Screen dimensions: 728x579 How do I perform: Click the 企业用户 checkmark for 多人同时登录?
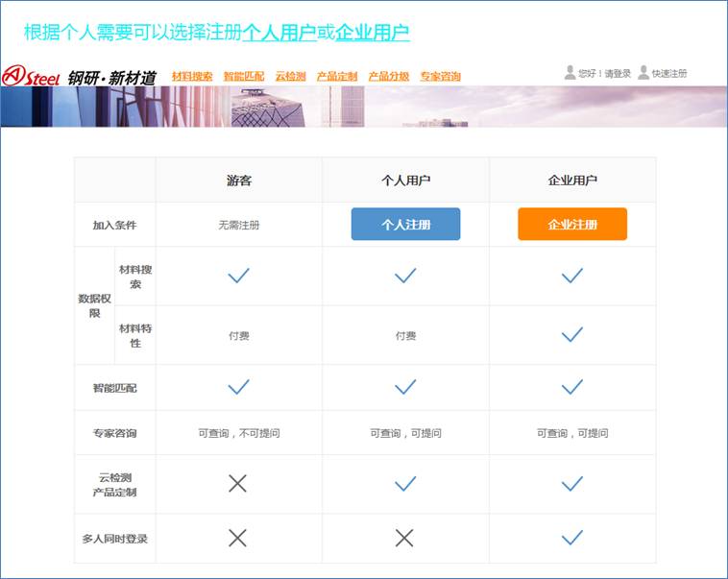point(572,539)
